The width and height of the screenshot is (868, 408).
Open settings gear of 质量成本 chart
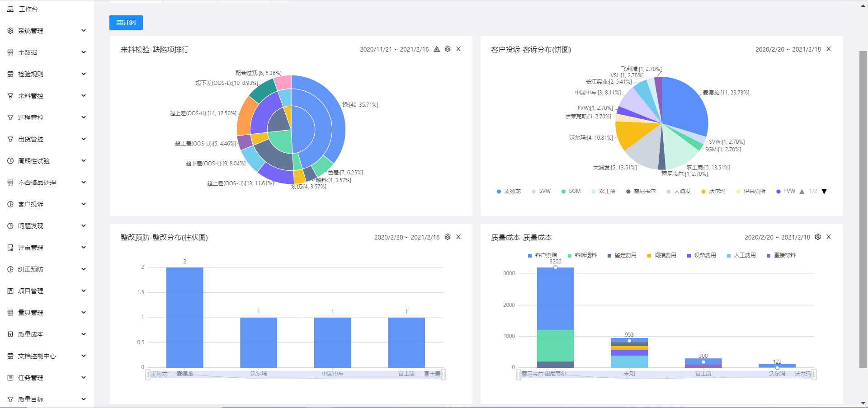click(818, 237)
